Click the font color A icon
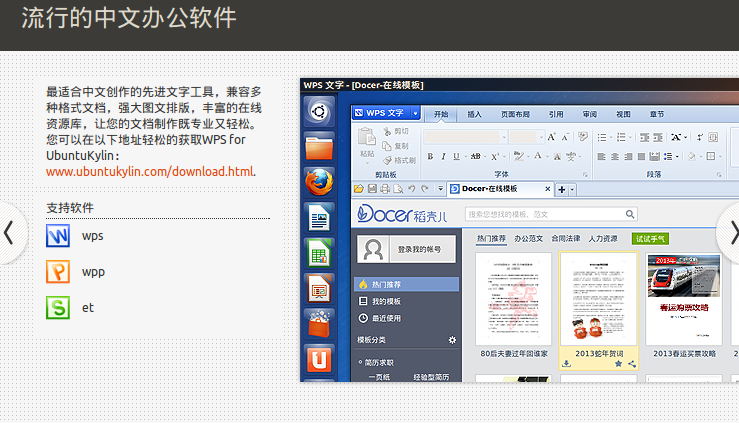Image resolution: width=739 pixels, height=423 pixels. [538, 156]
